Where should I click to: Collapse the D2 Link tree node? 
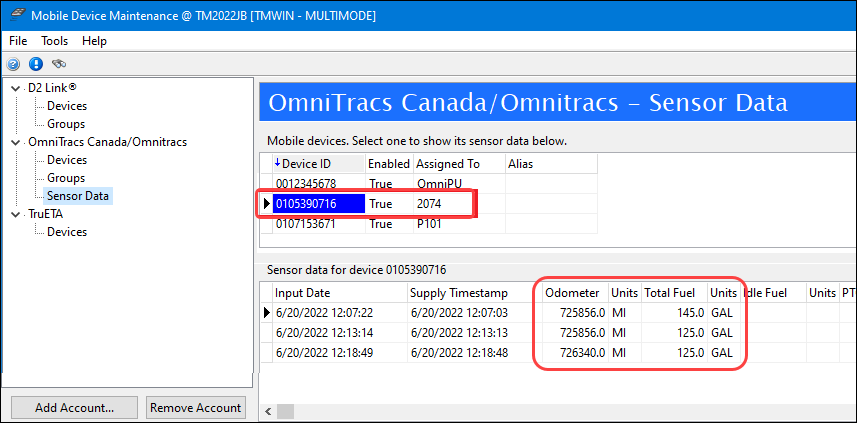click(x=16, y=88)
